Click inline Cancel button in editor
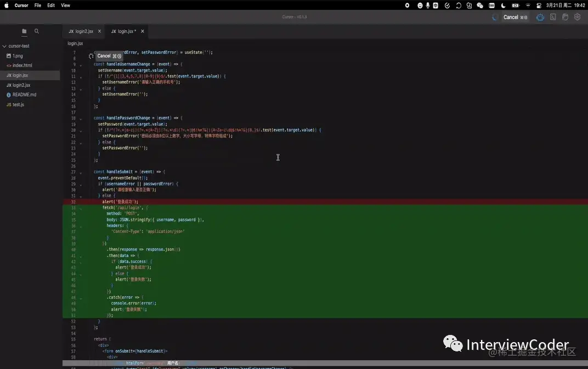Image resolution: width=588 pixels, height=369 pixels. pyautogui.click(x=109, y=56)
